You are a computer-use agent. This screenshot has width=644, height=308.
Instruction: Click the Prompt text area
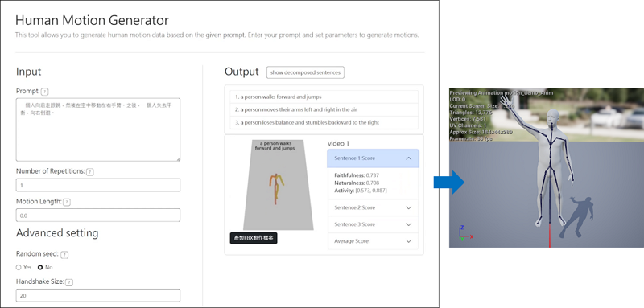(97, 129)
